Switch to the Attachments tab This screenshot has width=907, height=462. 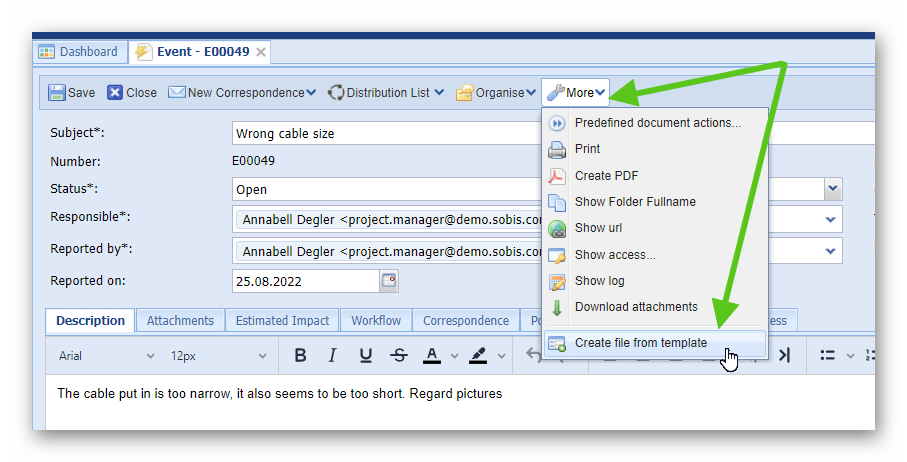tap(180, 321)
